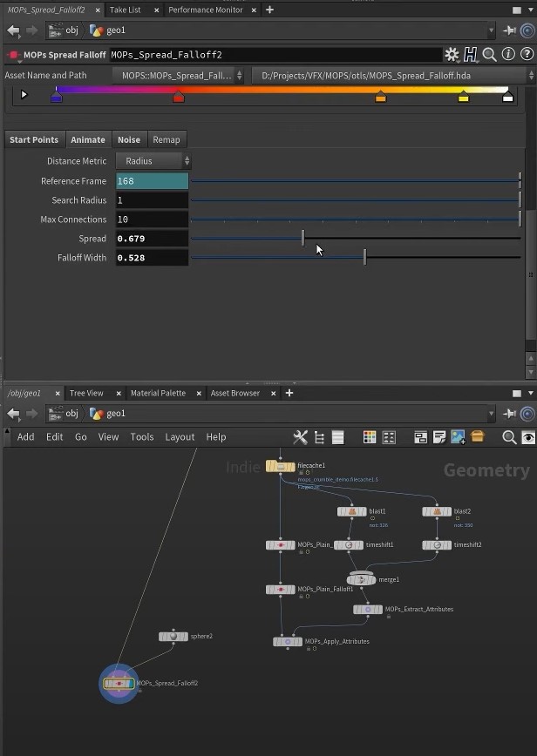This screenshot has width=537, height=756.
Task: Expand the MOPS::MOPs_Spread_Fall asset name dropdown
Action: coord(181,76)
